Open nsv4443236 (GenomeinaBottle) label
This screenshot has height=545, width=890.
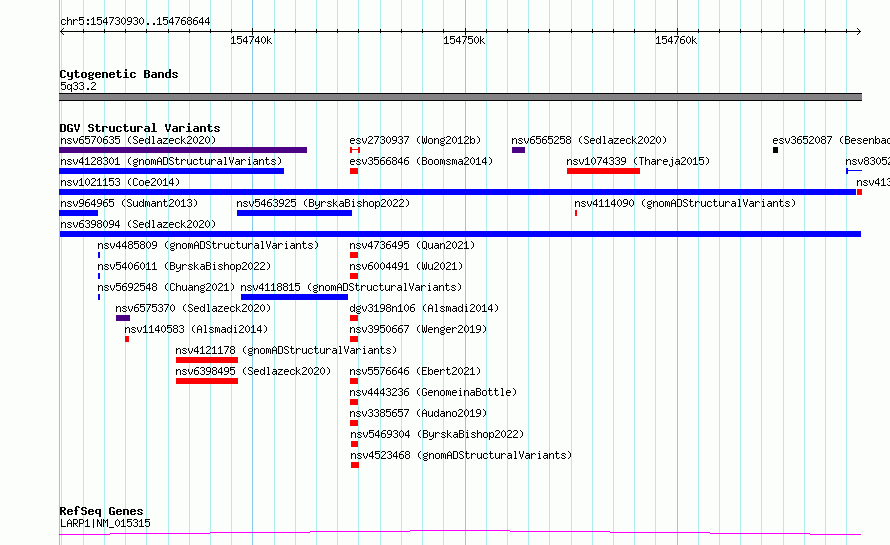433,392
